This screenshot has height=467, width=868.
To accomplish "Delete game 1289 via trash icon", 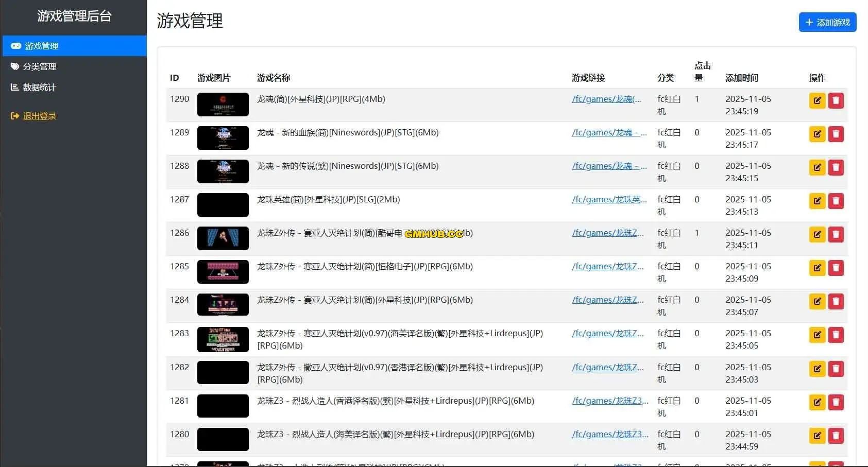I will point(836,134).
